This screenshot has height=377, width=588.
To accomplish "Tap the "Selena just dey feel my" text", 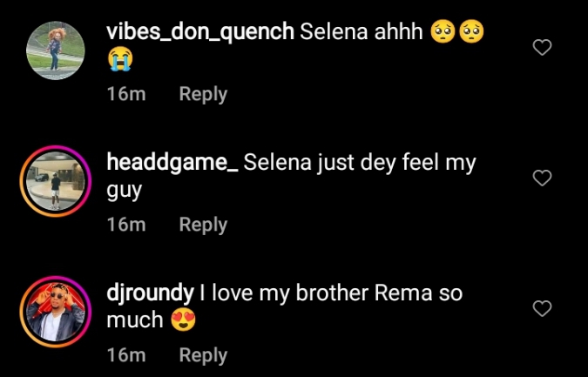I will [x=360, y=163].
